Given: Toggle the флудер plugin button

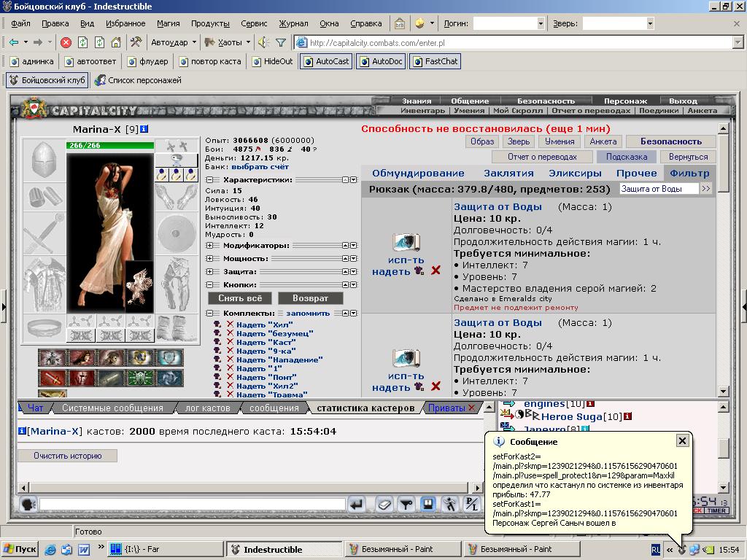Looking at the screenshot, I should point(147,61).
